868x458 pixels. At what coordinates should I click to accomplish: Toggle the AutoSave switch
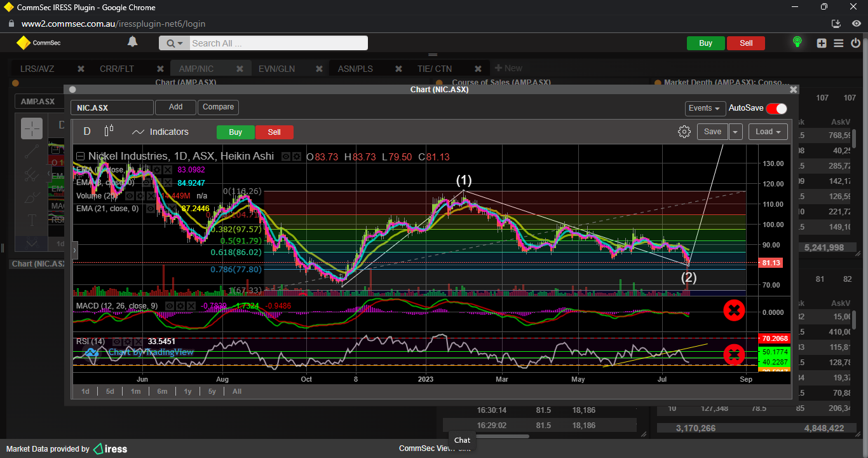tap(776, 108)
